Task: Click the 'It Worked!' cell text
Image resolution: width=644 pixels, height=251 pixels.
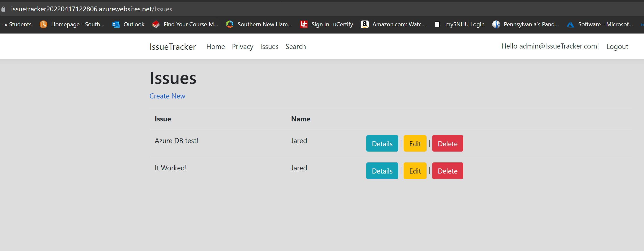Action: [171, 168]
